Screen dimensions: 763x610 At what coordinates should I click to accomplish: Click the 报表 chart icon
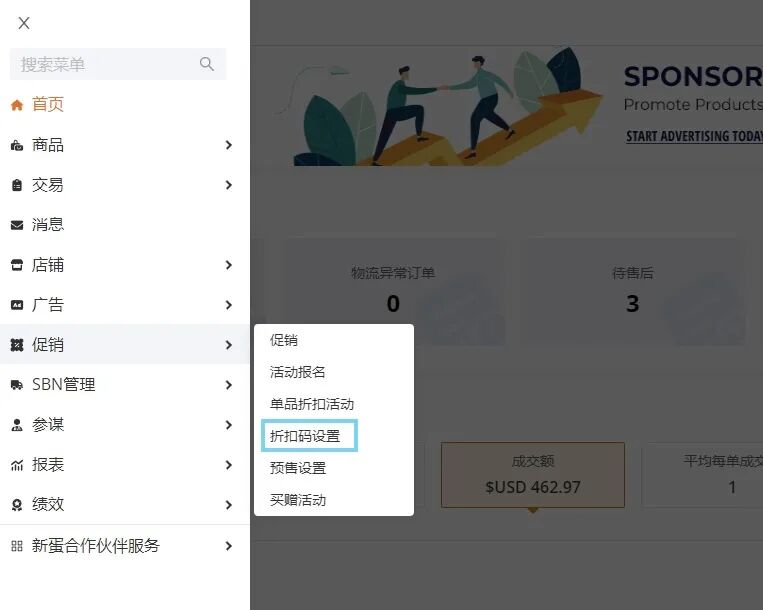16,465
